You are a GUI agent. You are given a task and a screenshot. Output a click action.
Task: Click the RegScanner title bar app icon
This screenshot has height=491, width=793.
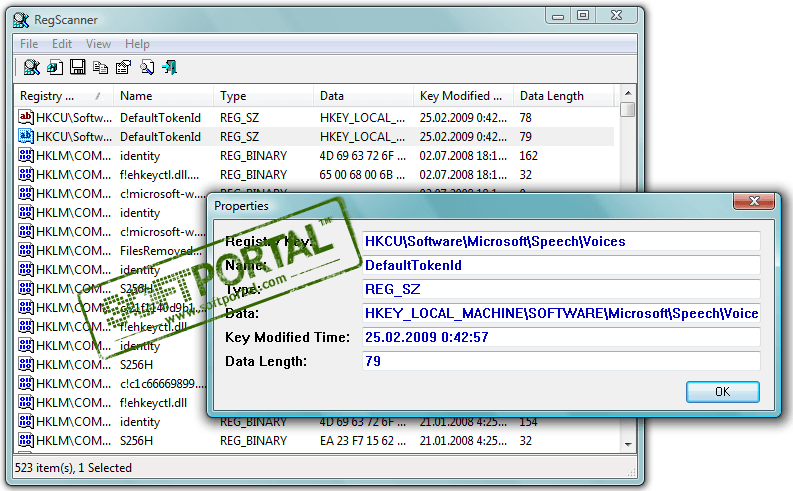point(21,20)
